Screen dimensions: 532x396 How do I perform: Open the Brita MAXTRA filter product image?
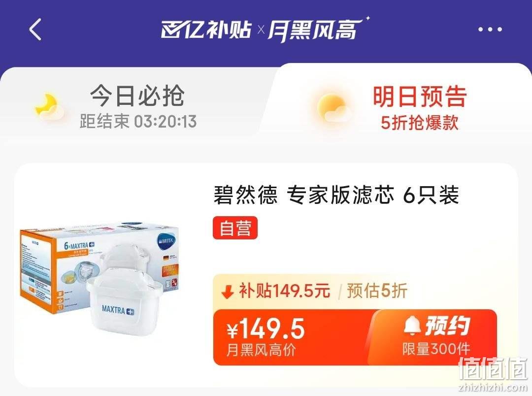click(x=100, y=281)
